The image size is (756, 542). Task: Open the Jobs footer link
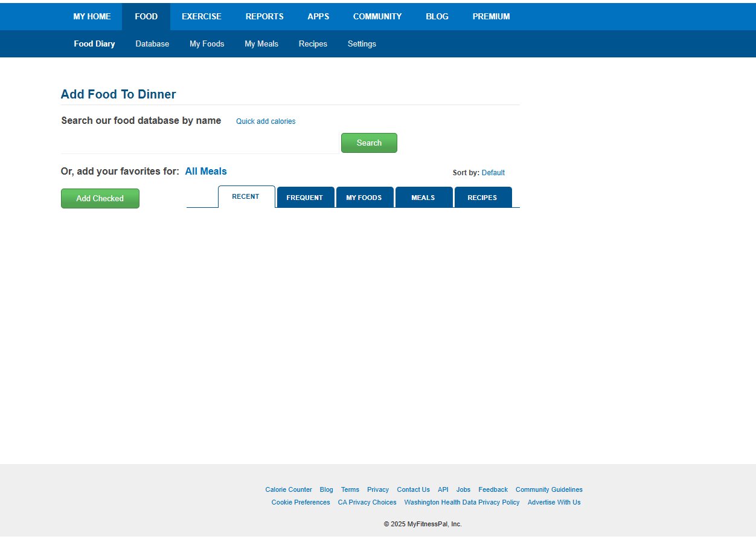[x=464, y=489]
